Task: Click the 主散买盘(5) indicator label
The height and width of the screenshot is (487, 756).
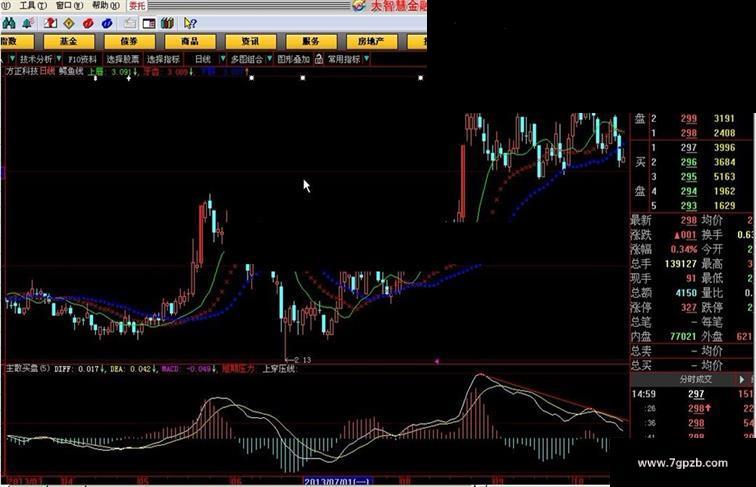Action: 27,369
